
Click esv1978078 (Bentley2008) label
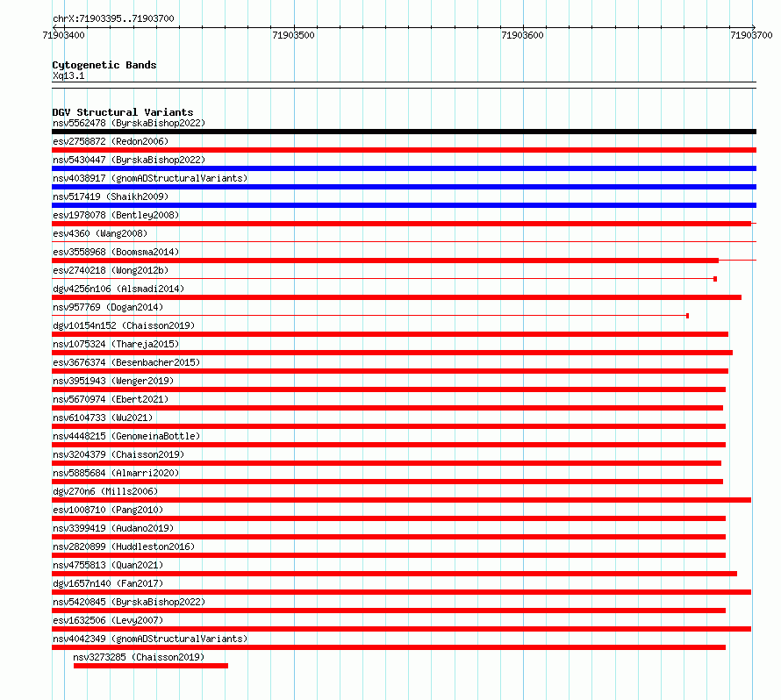point(116,215)
